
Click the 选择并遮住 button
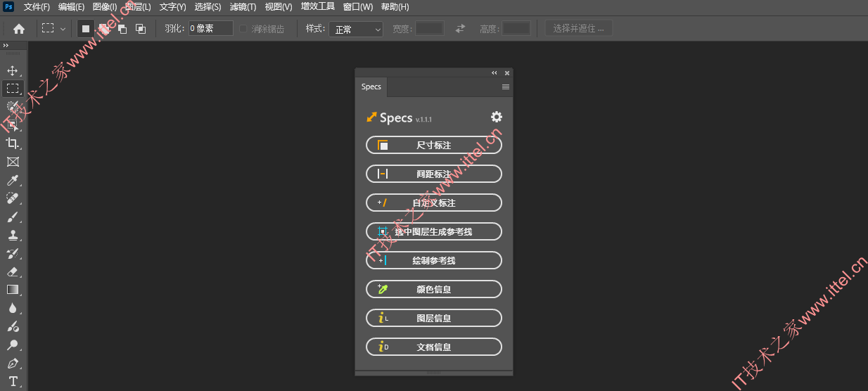click(579, 29)
